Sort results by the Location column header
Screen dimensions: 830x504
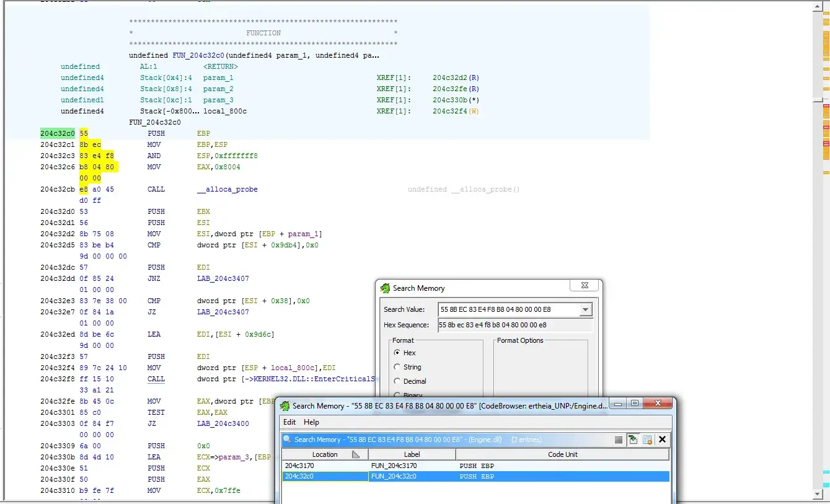click(x=325, y=454)
